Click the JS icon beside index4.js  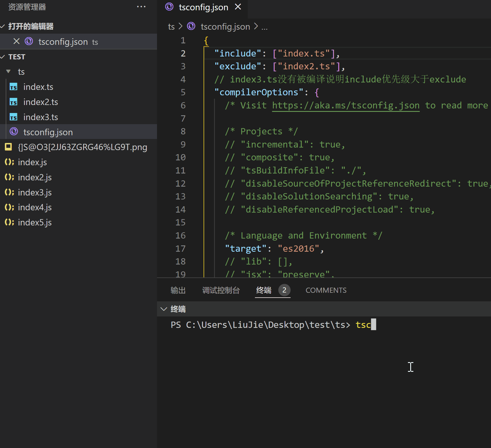(x=9, y=207)
